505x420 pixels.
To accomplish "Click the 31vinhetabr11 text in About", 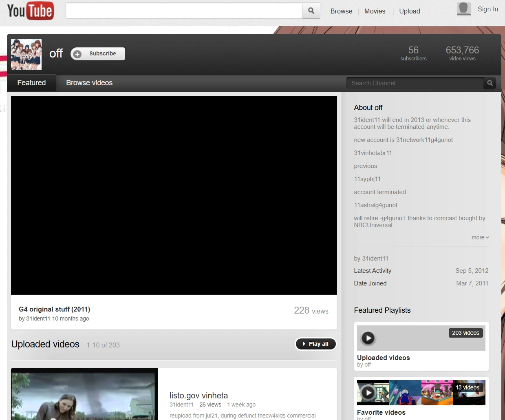I will point(373,153).
